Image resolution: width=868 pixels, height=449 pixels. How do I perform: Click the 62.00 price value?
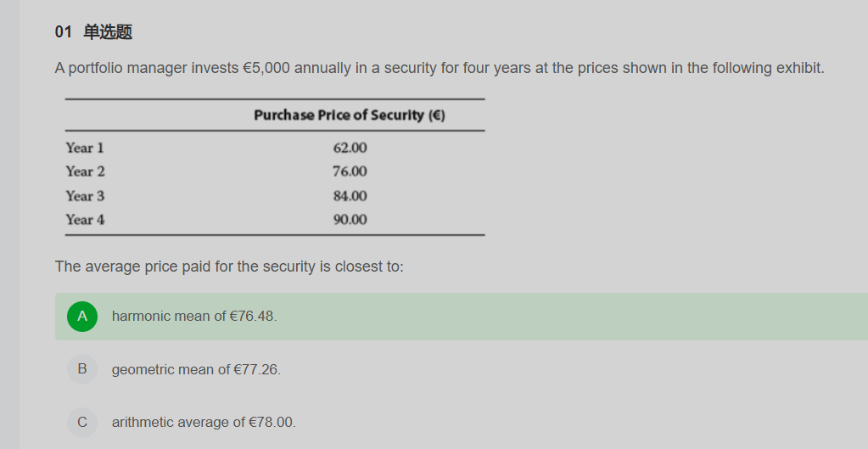350,148
